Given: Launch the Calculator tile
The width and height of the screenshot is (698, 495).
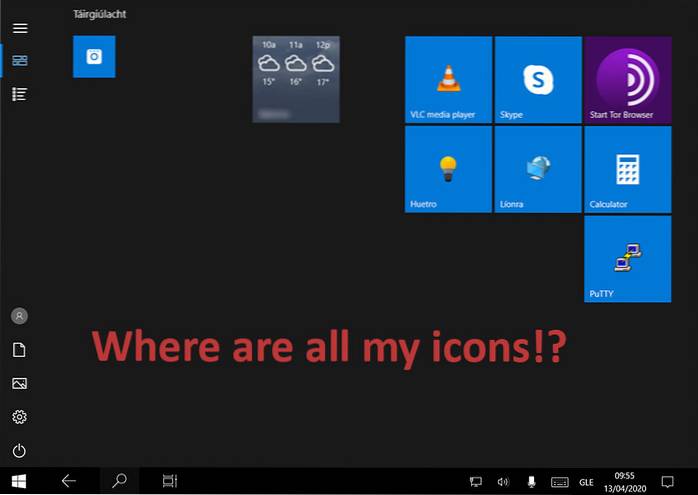Looking at the screenshot, I should tap(627, 169).
